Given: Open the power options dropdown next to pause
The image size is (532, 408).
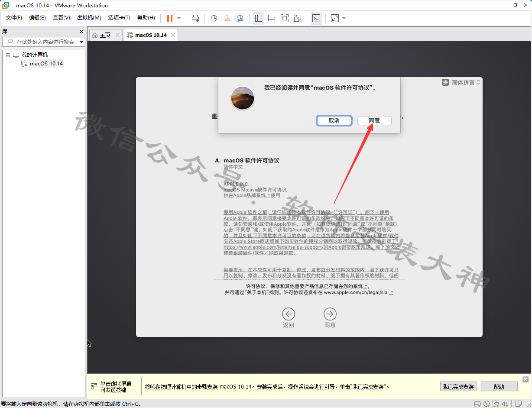Looking at the screenshot, I should click(179, 18).
